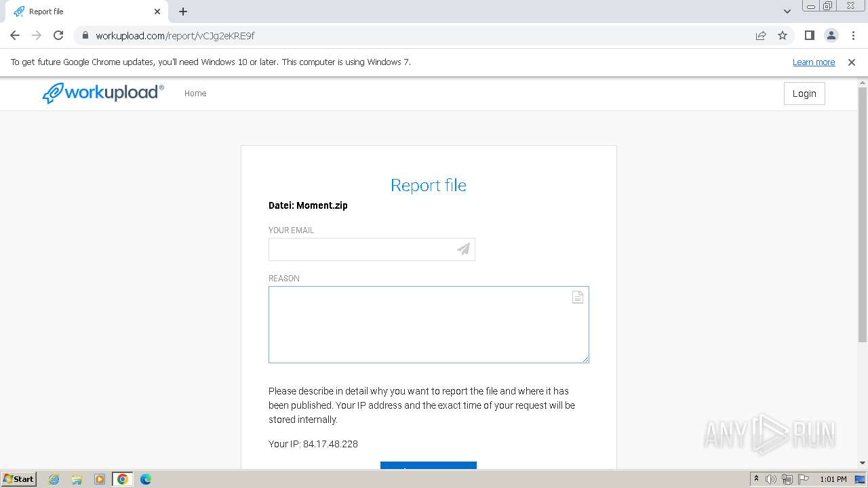The image size is (868, 488).
Task: Go back in browser history
Action: click(x=15, y=35)
